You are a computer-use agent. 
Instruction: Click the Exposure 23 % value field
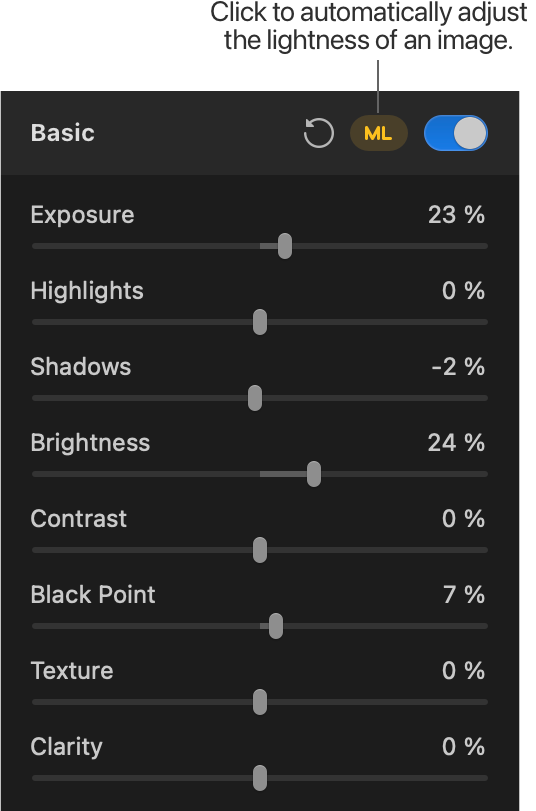456,215
